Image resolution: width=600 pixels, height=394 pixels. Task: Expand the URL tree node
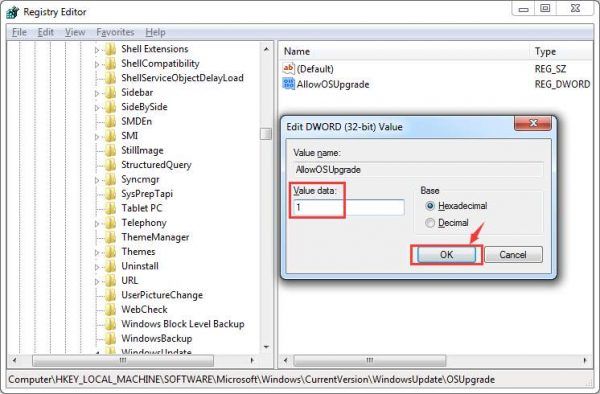tap(97, 282)
